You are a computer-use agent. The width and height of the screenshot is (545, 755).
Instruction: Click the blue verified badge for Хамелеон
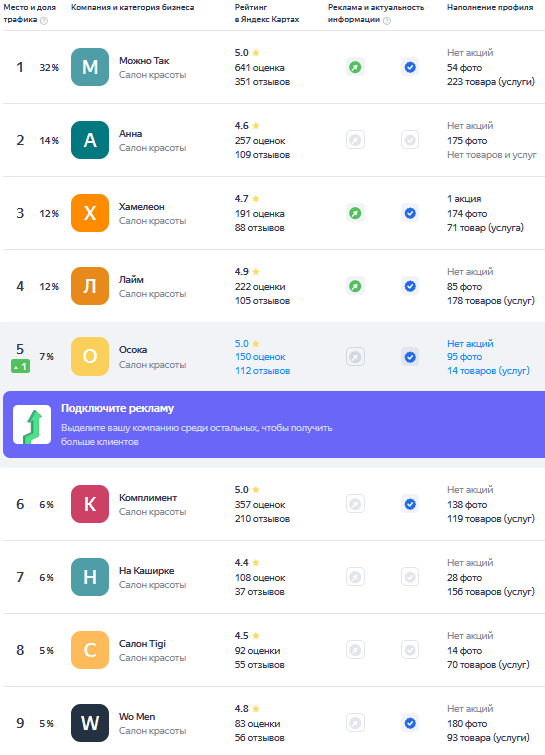point(410,213)
